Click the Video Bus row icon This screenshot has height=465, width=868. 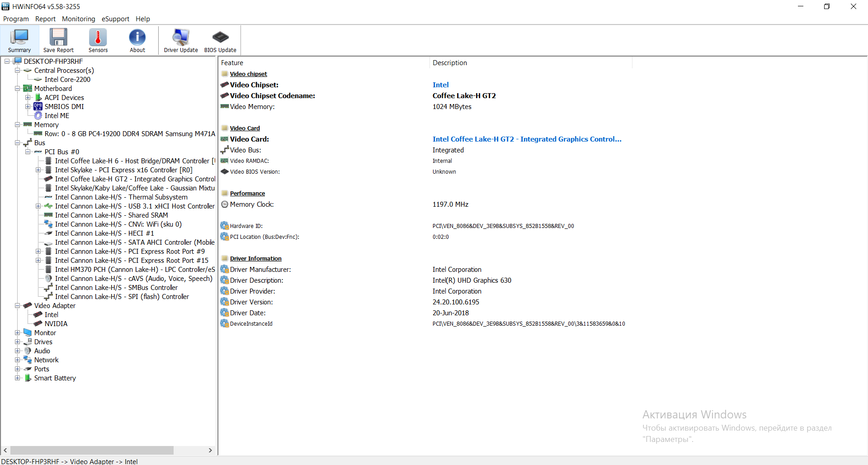[225, 150]
